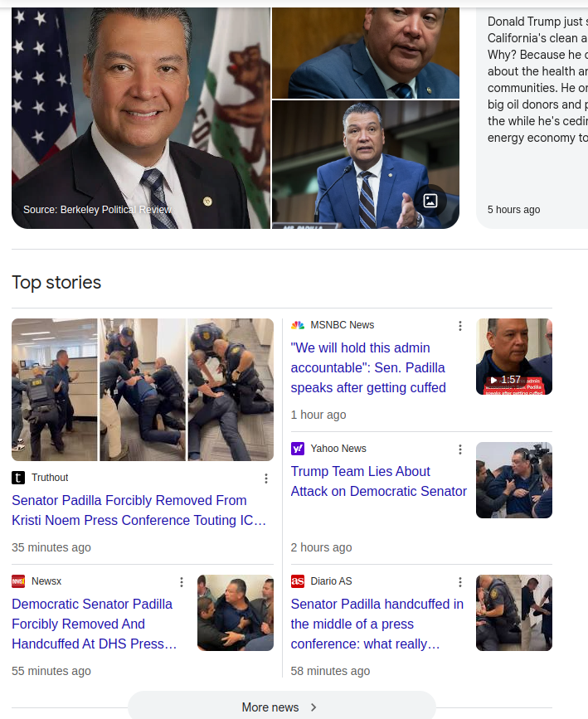Play the 1:57 MSNBC video thumbnail
Image resolution: width=588 pixels, height=719 pixels.
tap(514, 357)
